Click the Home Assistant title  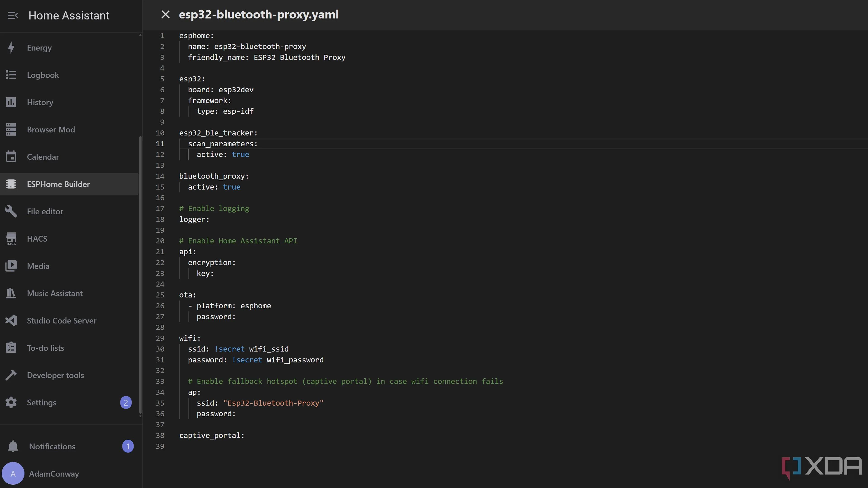tap(69, 16)
